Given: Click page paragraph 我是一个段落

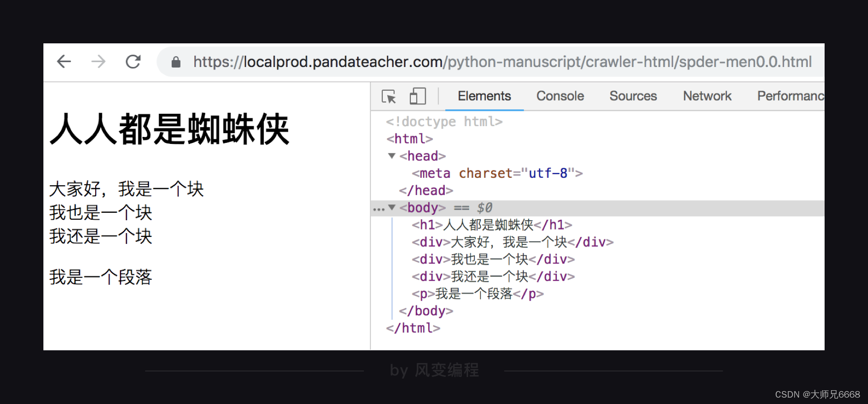Looking at the screenshot, I should pyautogui.click(x=101, y=277).
